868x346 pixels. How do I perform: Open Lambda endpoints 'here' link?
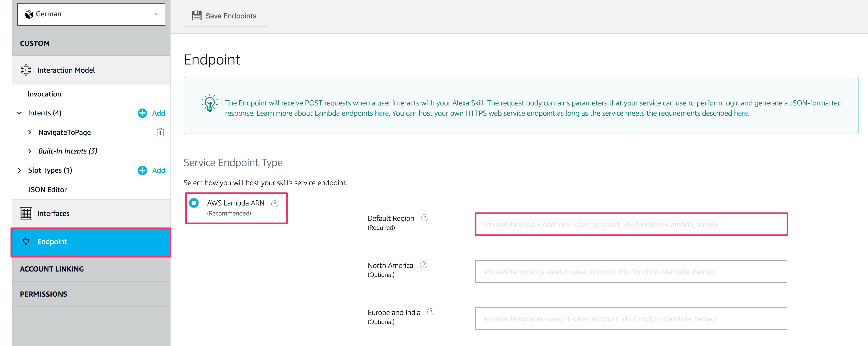pyautogui.click(x=381, y=113)
